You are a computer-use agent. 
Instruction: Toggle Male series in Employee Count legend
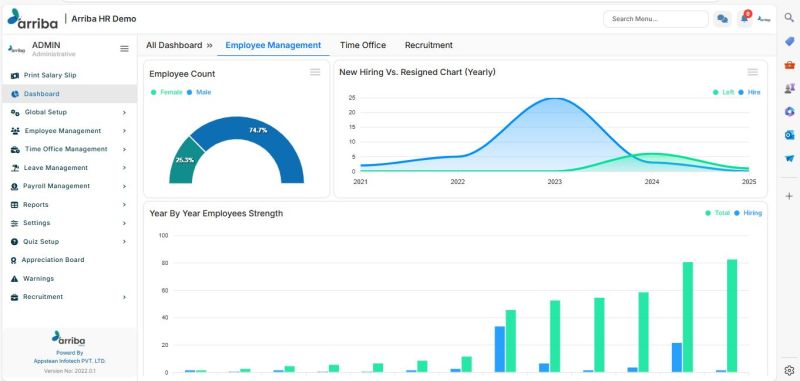199,92
